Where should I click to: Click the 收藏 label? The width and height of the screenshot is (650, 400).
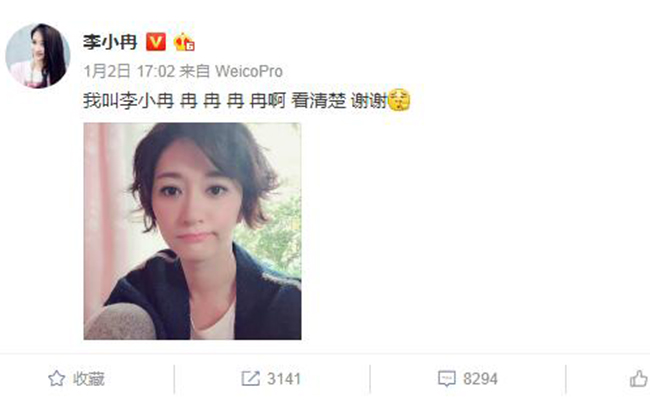pyautogui.click(x=89, y=379)
